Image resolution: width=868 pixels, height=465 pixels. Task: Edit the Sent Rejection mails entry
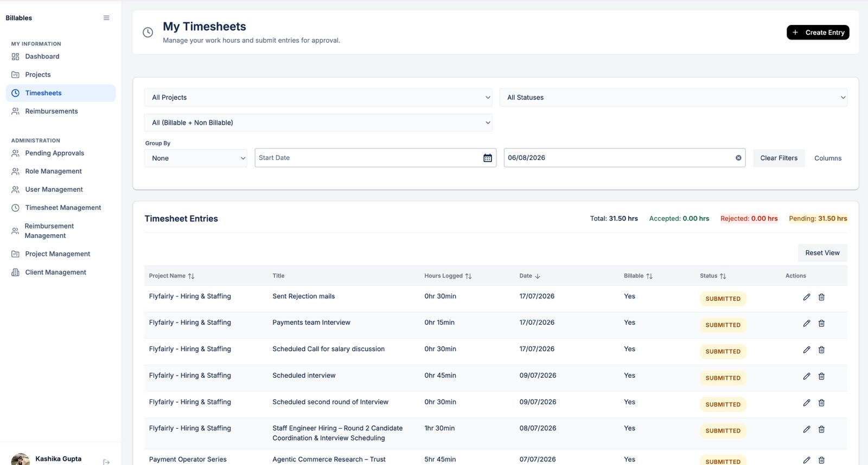[x=807, y=297]
